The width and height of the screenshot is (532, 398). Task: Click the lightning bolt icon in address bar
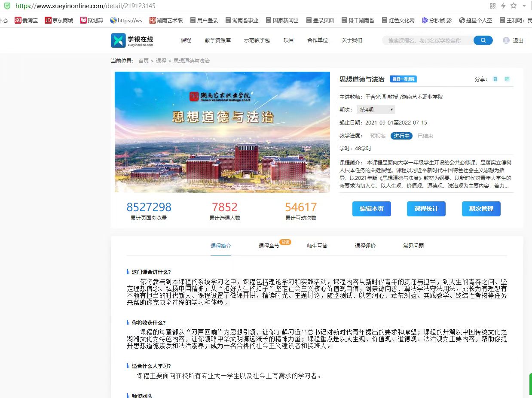(x=503, y=6)
